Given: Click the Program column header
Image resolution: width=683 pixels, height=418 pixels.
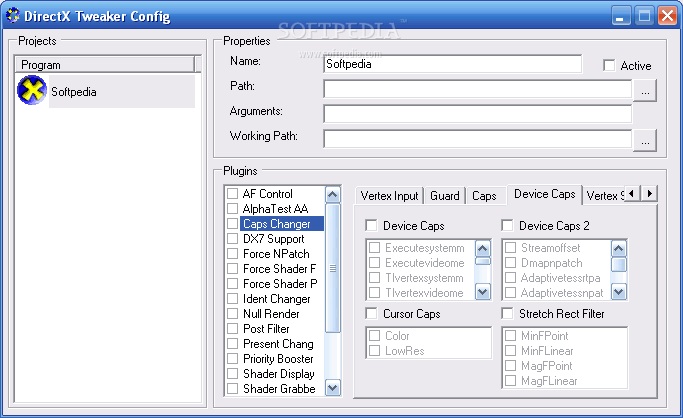Looking at the screenshot, I should tap(105, 64).
